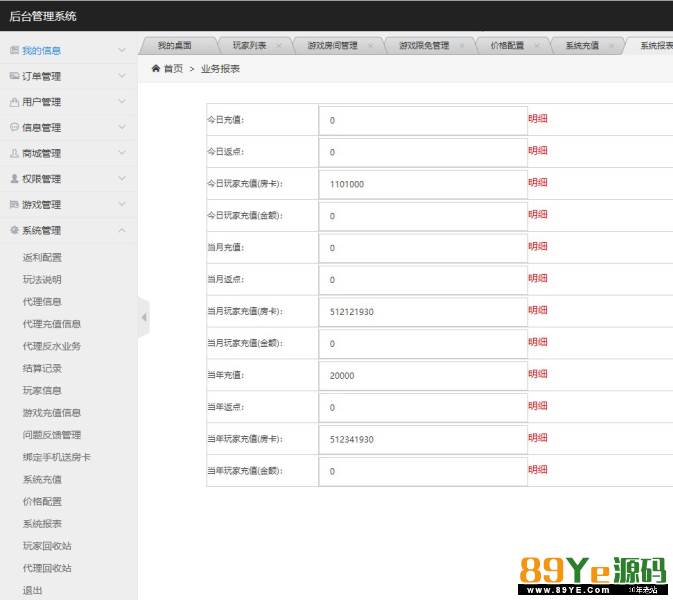
Task: Click the field showing 1101000
Action: pos(423,185)
